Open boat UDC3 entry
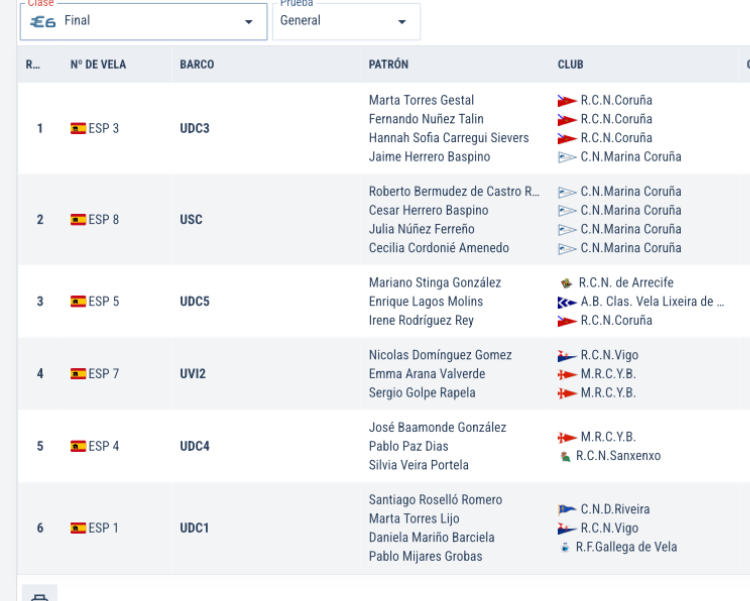The width and height of the screenshot is (750, 601). 194,128
